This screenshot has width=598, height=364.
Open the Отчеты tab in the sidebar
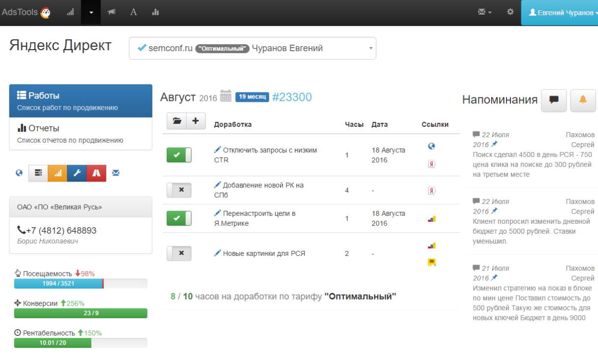tap(81, 134)
